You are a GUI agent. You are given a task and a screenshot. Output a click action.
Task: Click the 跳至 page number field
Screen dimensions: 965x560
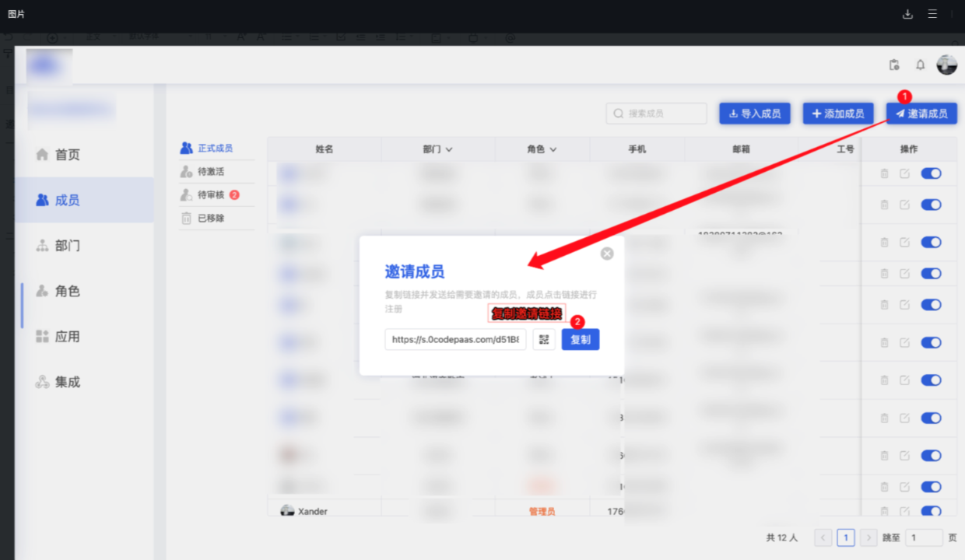click(925, 537)
